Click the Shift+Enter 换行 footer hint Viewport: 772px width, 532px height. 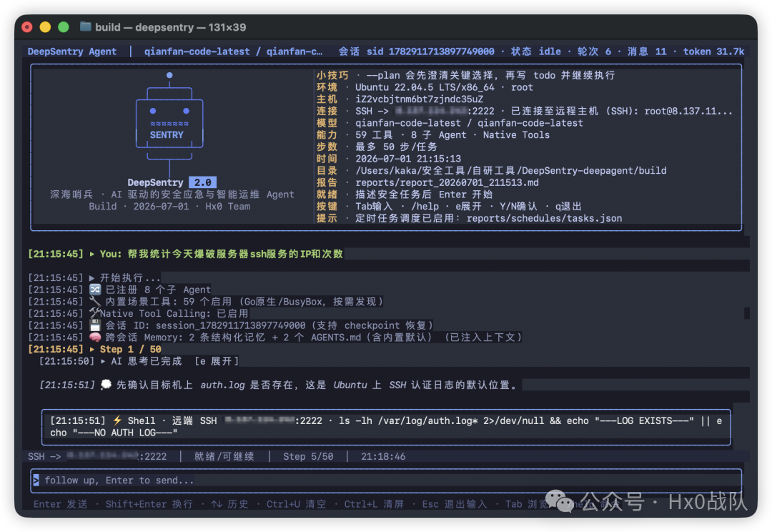tap(149, 504)
